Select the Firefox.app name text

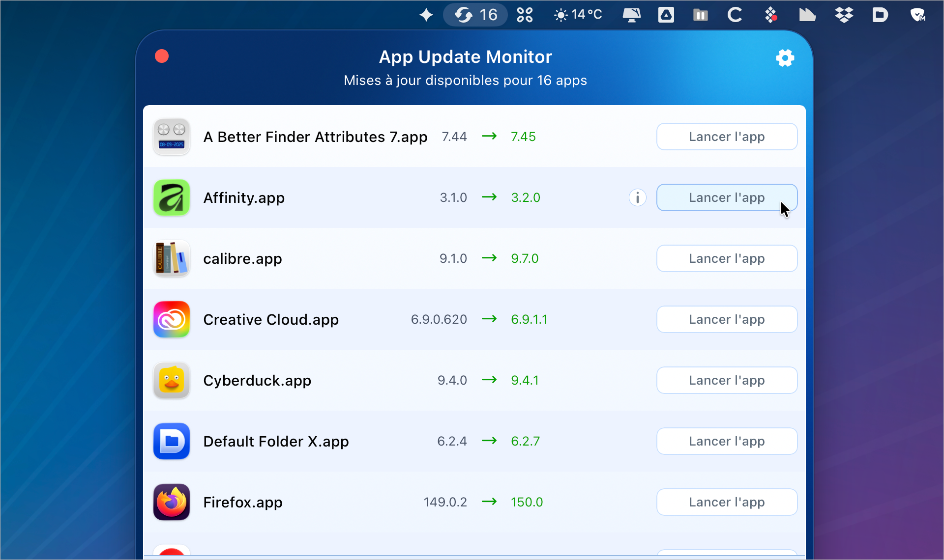point(243,503)
